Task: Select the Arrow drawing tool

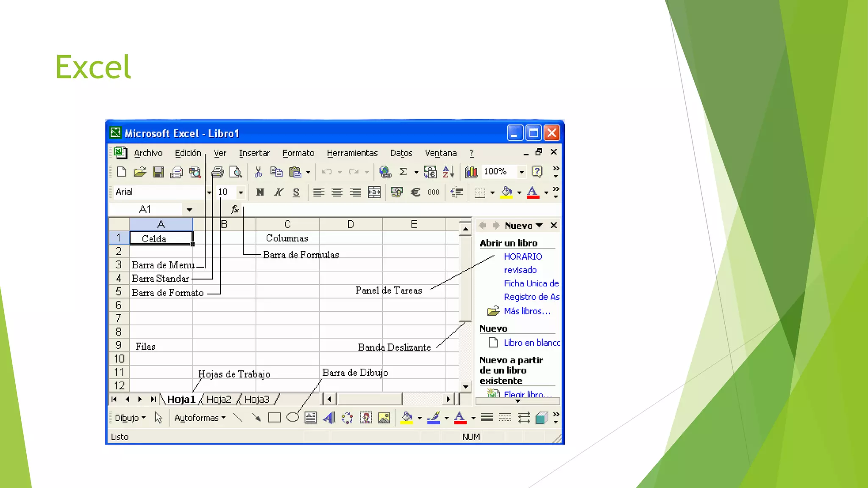Action: coord(256,418)
